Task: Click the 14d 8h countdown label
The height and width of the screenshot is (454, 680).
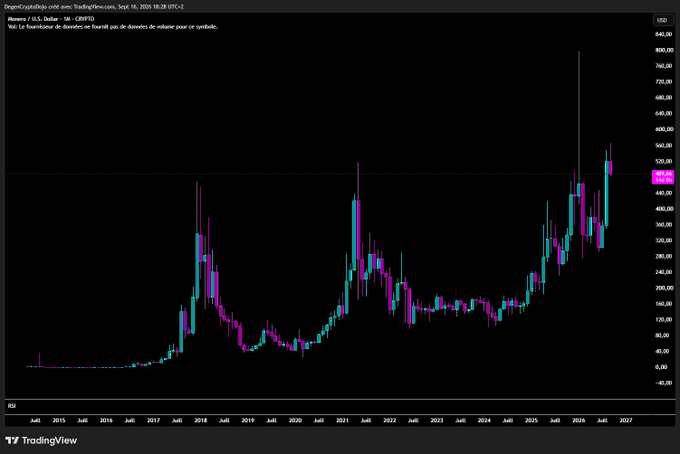Action: (x=663, y=180)
